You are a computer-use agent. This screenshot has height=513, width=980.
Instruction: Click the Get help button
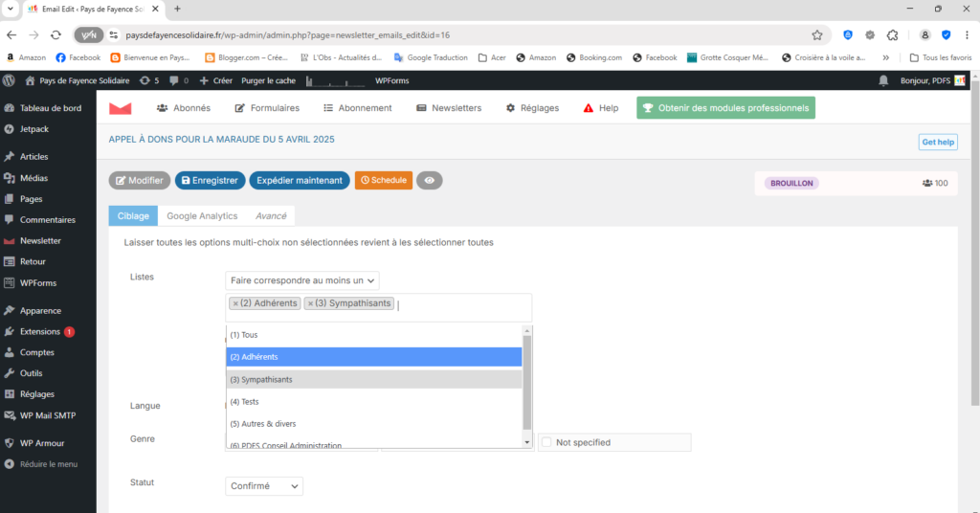pyautogui.click(x=937, y=142)
